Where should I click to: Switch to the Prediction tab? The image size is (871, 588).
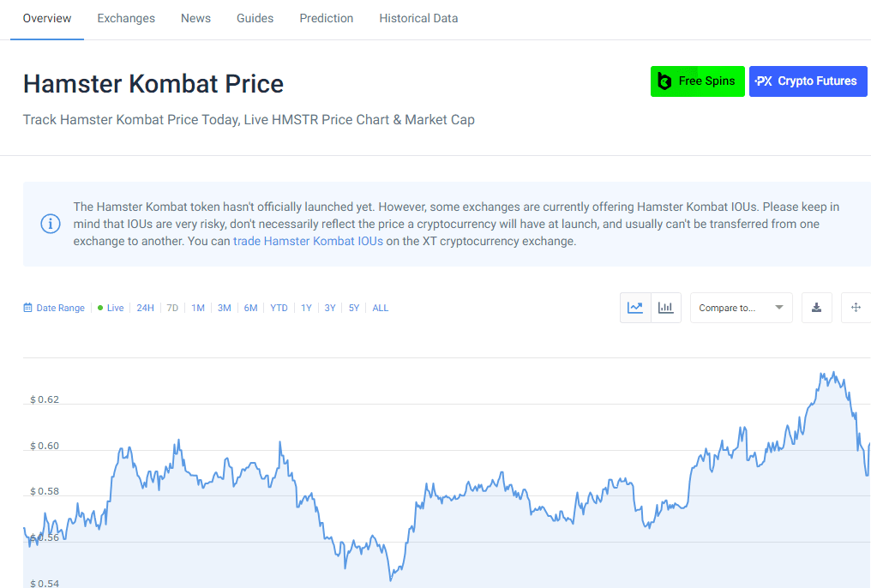327,18
